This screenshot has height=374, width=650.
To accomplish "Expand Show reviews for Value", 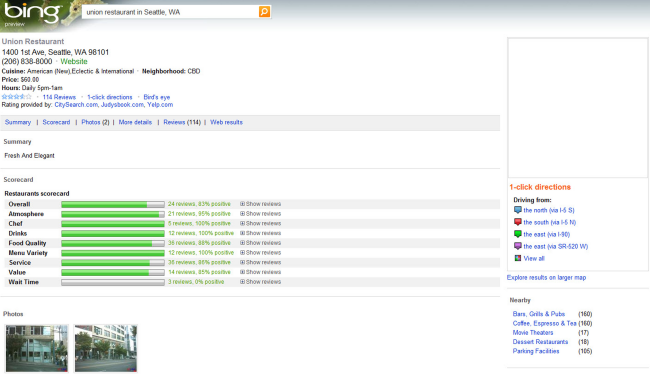I will (260, 272).
